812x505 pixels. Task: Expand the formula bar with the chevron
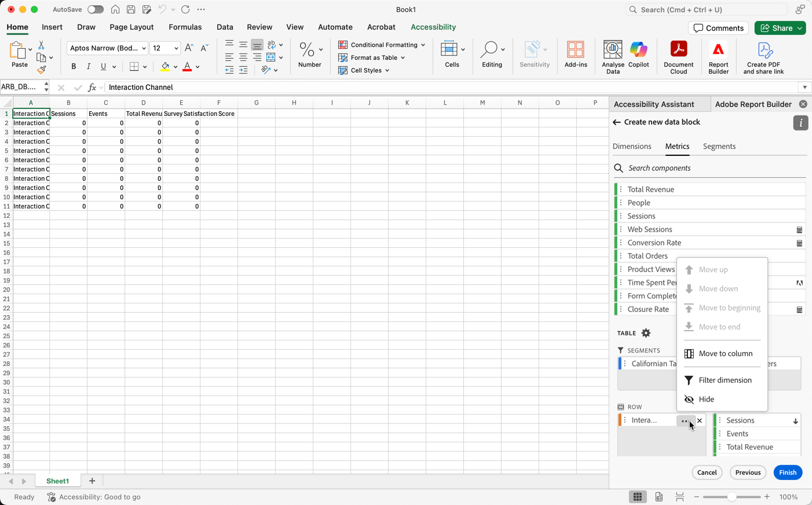pyautogui.click(x=804, y=87)
